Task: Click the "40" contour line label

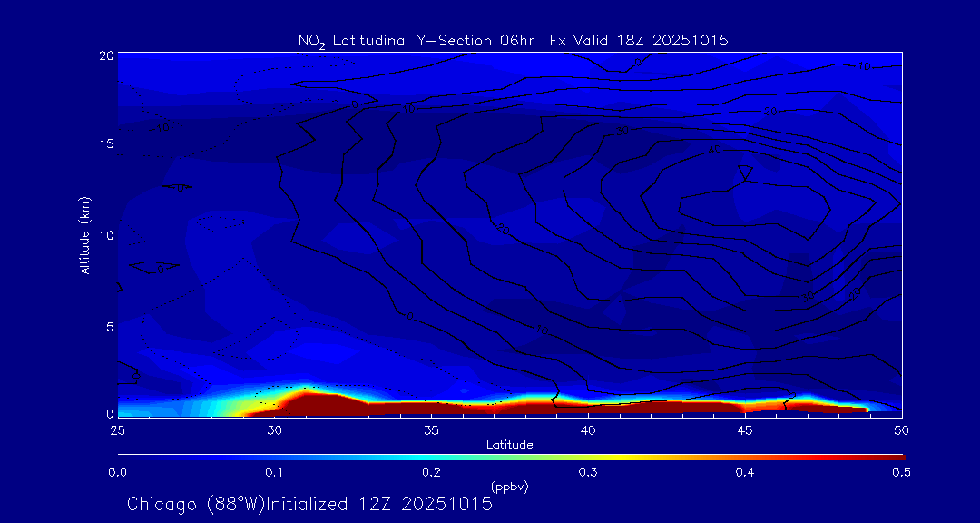Action: tap(716, 151)
